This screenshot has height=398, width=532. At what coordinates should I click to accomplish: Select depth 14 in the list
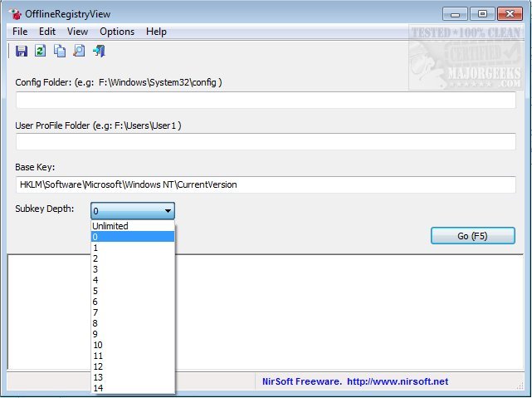coord(133,388)
